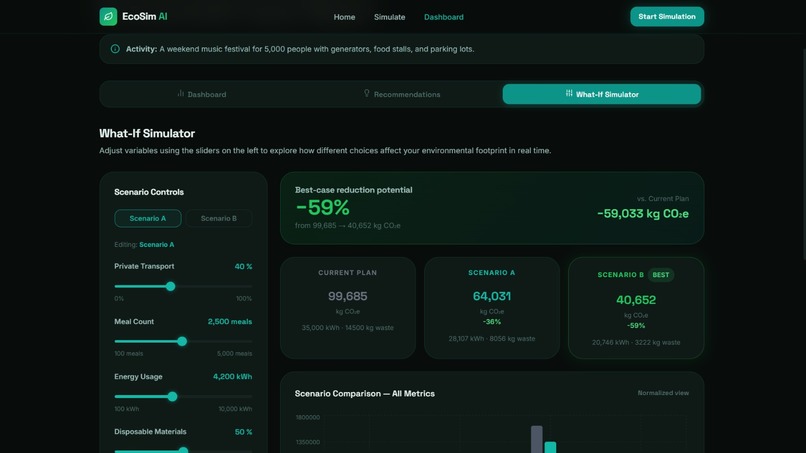Open the Home nav link
This screenshot has width=806, height=453.
point(344,17)
